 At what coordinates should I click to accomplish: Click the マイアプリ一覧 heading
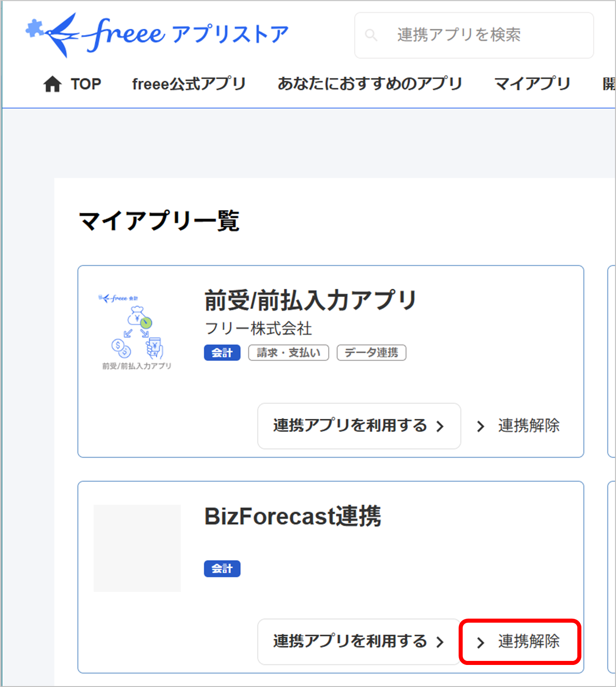pyautogui.click(x=159, y=220)
